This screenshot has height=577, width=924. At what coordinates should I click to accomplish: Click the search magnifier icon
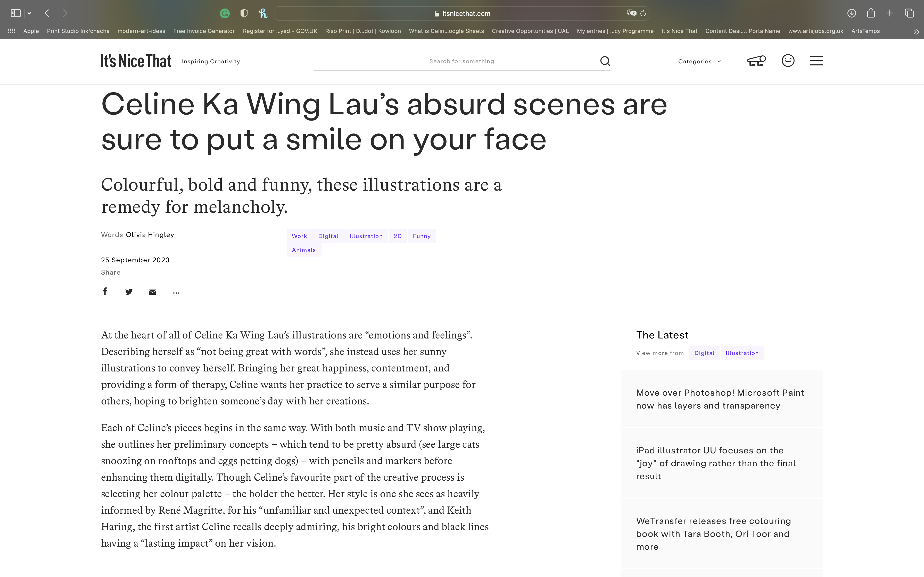coord(605,61)
